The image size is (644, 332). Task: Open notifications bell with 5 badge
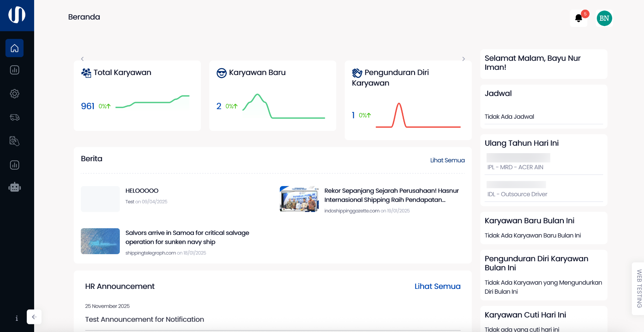point(579,18)
